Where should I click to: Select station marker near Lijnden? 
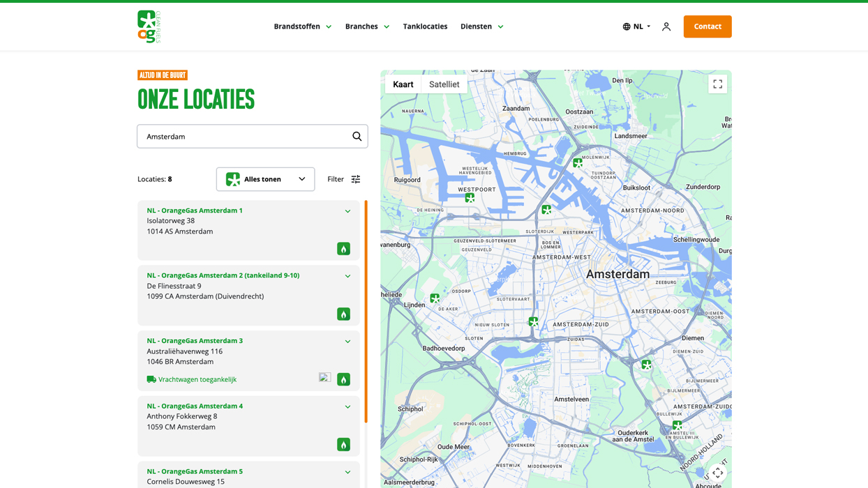pyautogui.click(x=435, y=298)
